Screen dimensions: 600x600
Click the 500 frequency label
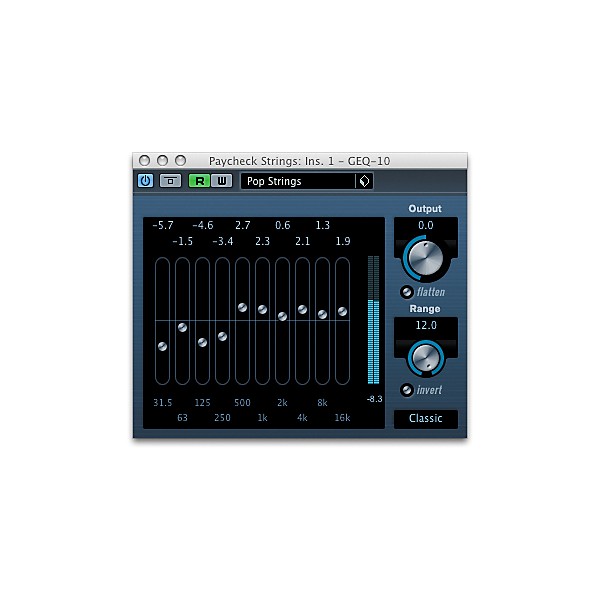click(242, 403)
